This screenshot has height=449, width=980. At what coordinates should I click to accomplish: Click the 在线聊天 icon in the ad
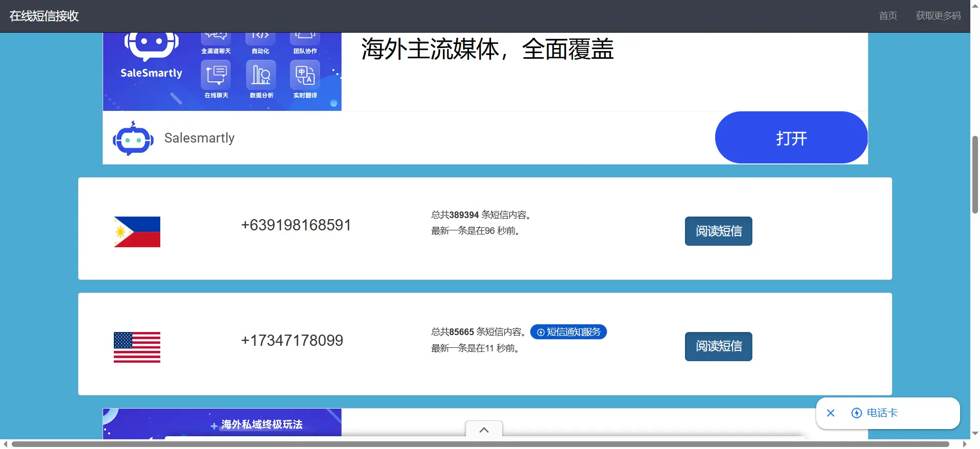click(216, 75)
